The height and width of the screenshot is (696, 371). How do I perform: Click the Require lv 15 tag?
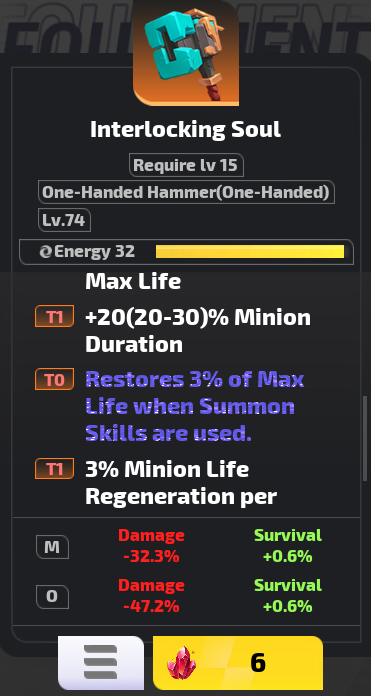tap(186, 165)
